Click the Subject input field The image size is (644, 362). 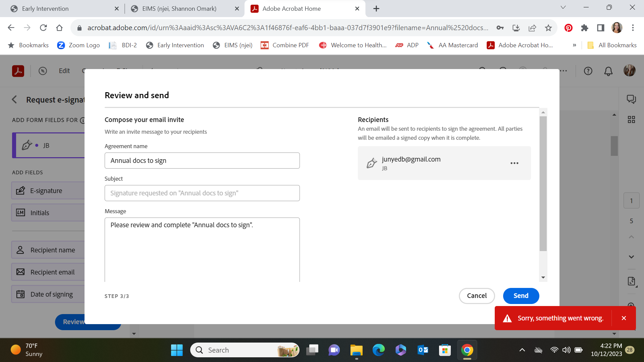click(x=202, y=193)
